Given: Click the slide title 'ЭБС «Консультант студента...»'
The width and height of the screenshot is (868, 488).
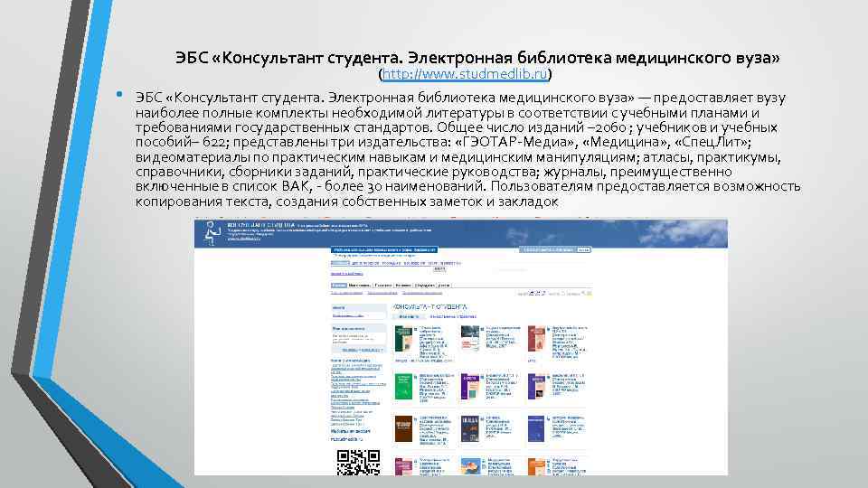Looking at the screenshot, I should [x=477, y=58].
